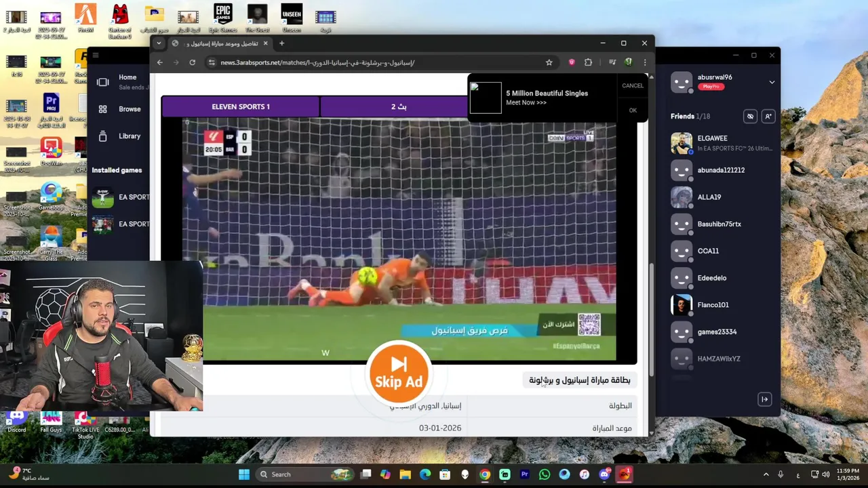Open Premiere Pro from taskbar

point(524,474)
